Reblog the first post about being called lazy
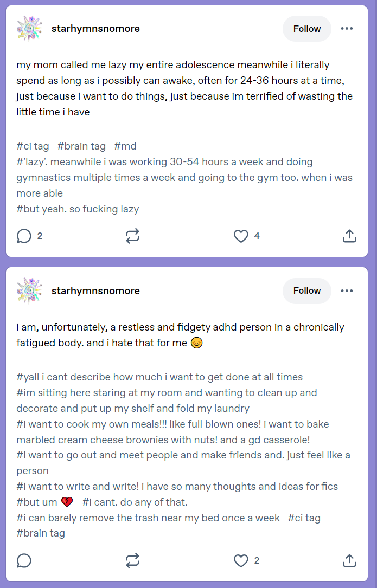 click(132, 236)
